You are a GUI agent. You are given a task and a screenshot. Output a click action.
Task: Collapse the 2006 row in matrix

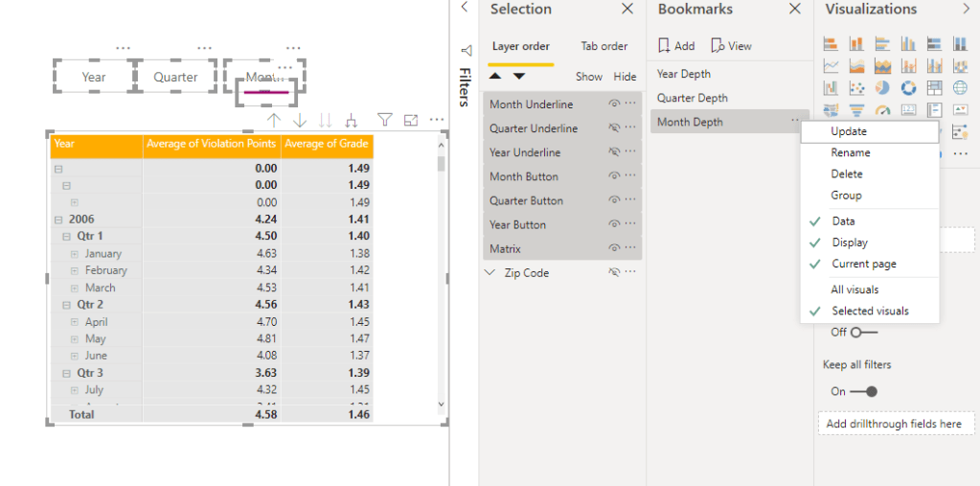point(57,220)
